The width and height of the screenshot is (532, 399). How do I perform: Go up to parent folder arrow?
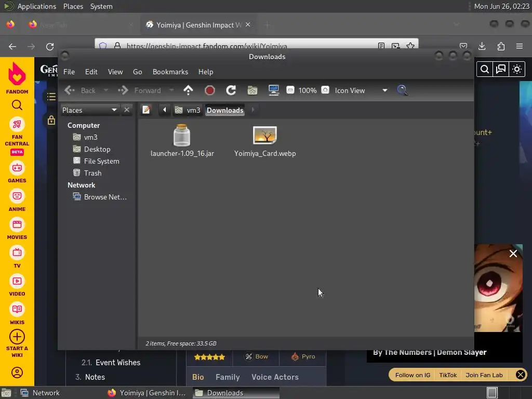pyautogui.click(x=188, y=90)
